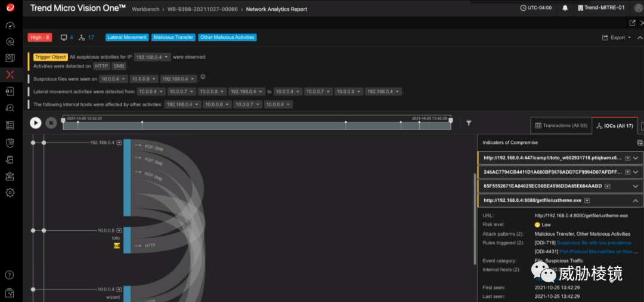Click the Malicious Transfer tag
Viewport: 644px width, 302px height.
[174, 38]
